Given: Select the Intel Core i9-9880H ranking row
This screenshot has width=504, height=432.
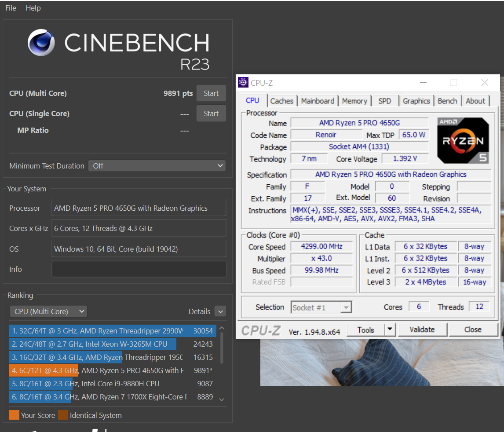Looking at the screenshot, I should point(113,384).
